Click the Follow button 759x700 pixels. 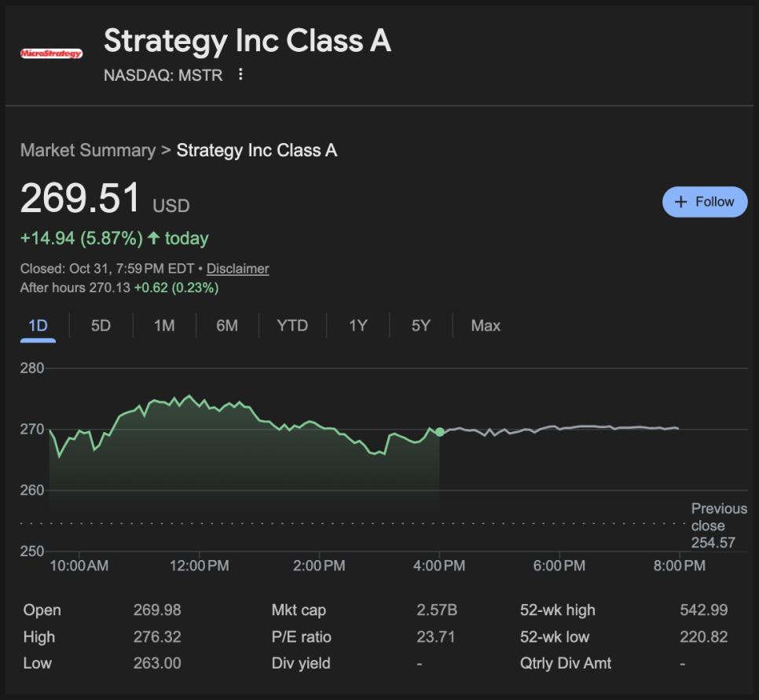coord(705,202)
